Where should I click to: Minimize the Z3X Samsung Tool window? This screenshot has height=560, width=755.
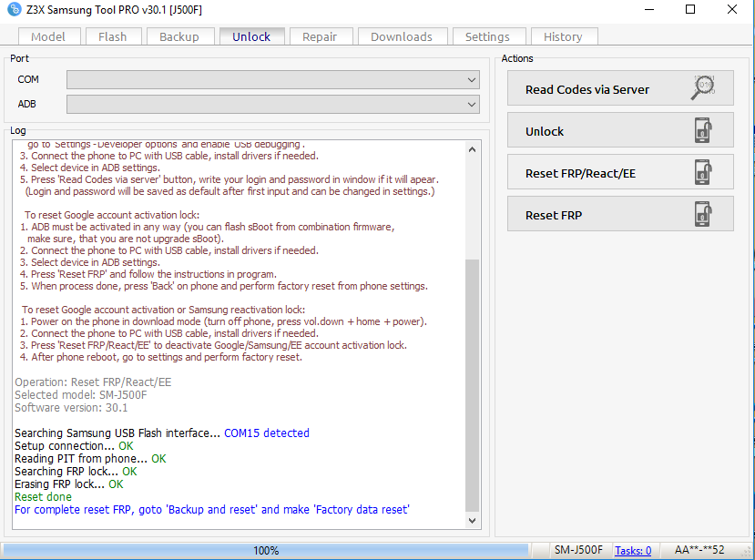[x=649, y=9]
